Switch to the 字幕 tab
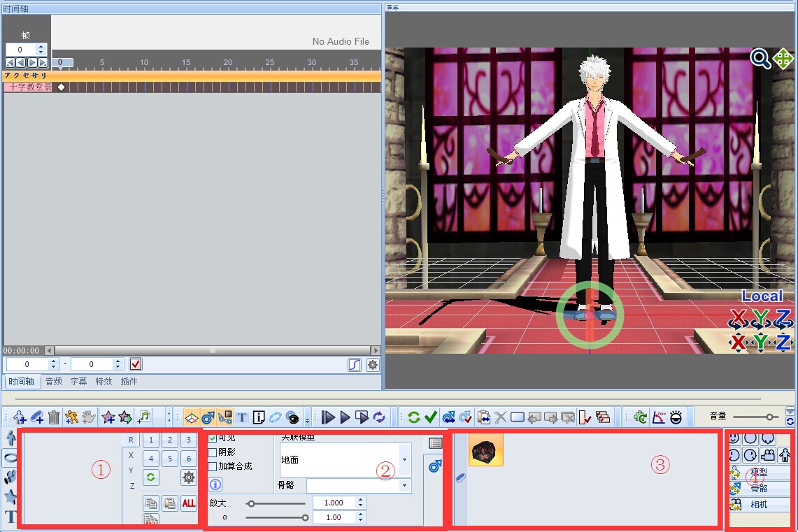Viewport: 798px width, 532px height. click(78, 382)
